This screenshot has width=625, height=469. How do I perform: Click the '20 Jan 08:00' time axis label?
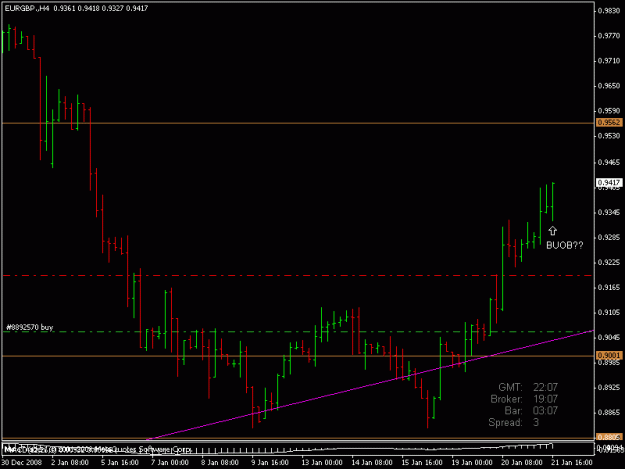[522, 462]
